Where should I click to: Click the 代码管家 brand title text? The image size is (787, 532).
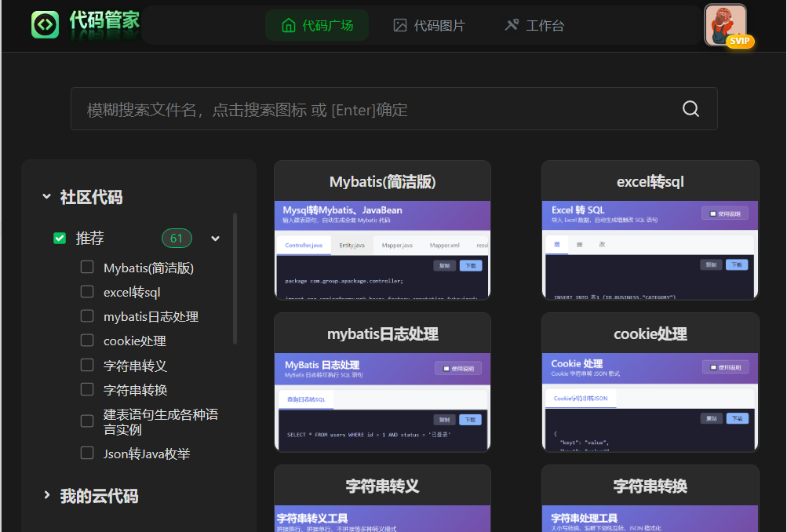tap(104, 21)
